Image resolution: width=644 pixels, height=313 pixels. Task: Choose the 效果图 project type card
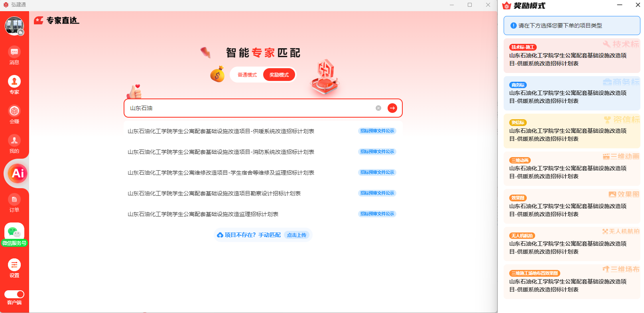pyautogui.click(x=572, y=206)
